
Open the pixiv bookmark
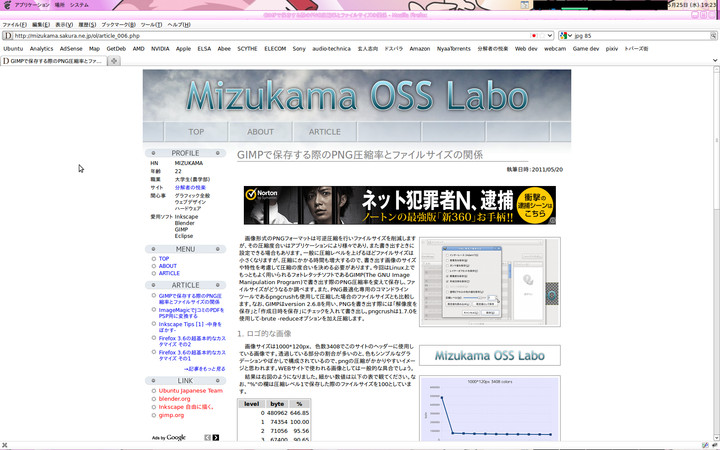612,49
